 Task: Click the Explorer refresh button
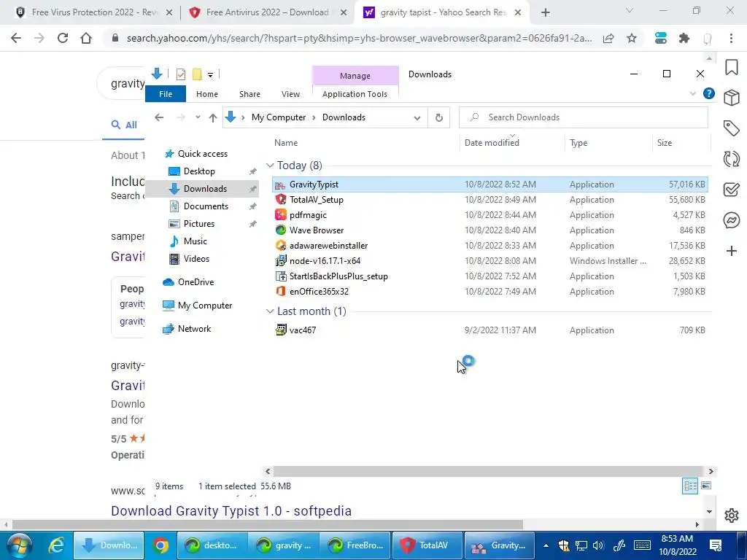pos(438,117)
